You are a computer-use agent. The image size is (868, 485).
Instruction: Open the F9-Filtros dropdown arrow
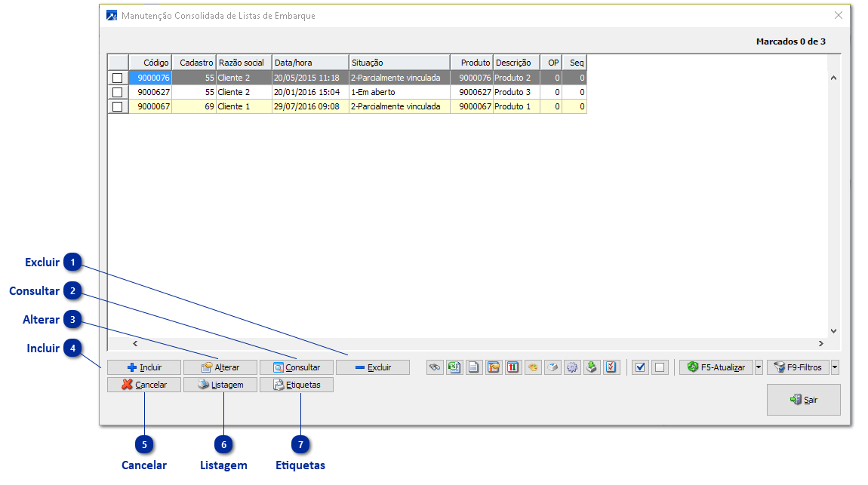click(835, 367)
